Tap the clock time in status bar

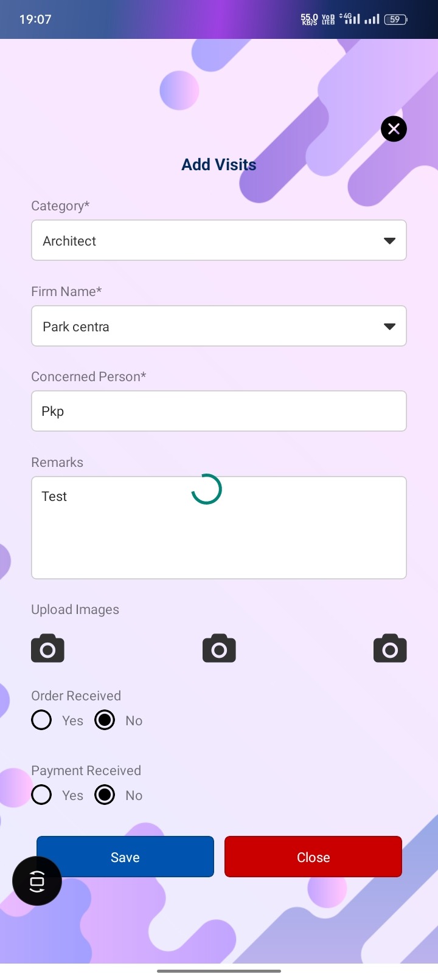pyautogui.click(x=35, y=19)
